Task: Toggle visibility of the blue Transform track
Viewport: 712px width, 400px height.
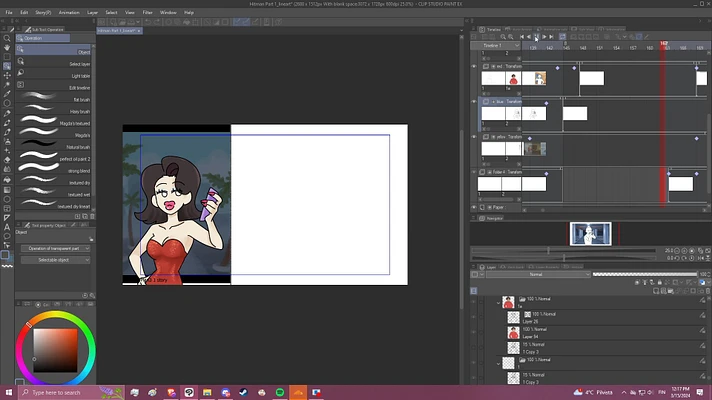Action: (474, 102)
